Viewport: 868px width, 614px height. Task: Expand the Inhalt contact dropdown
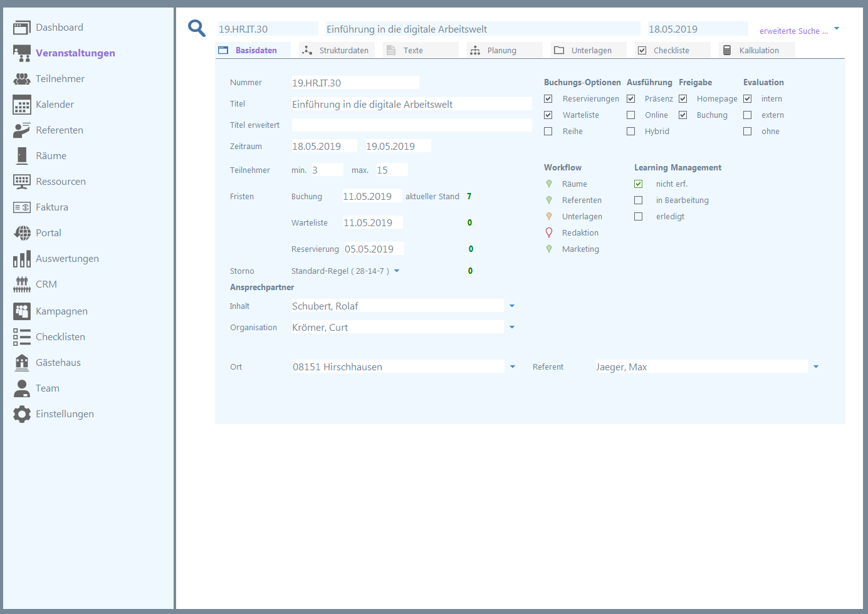[512, 306]
